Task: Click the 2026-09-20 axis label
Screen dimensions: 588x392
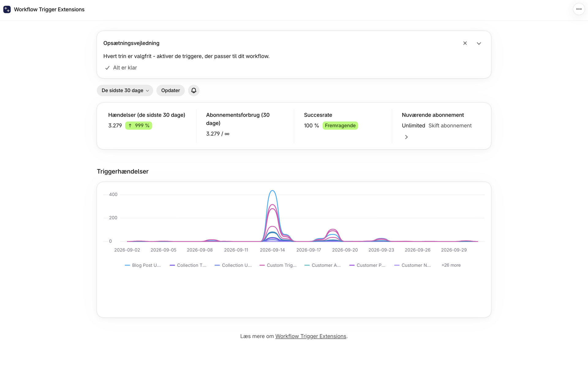Action: (x=345, y=250)
